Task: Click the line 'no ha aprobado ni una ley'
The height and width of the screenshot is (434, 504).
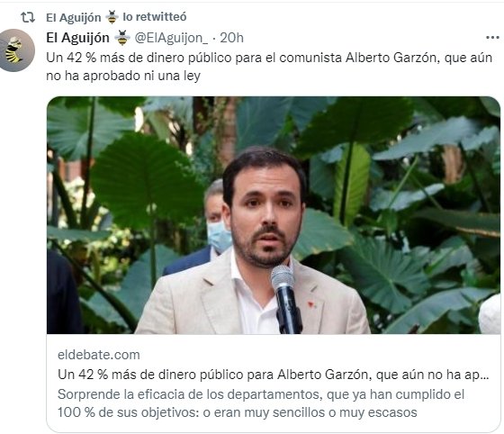Action: click(x=123, y=77)
